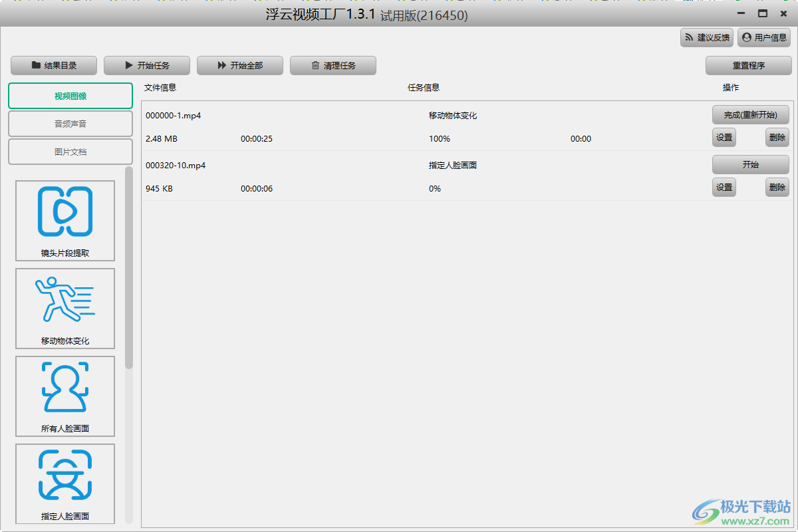Open 设置 settings for 000000-1.mp4
798x532 pixels.
point(724,137)
